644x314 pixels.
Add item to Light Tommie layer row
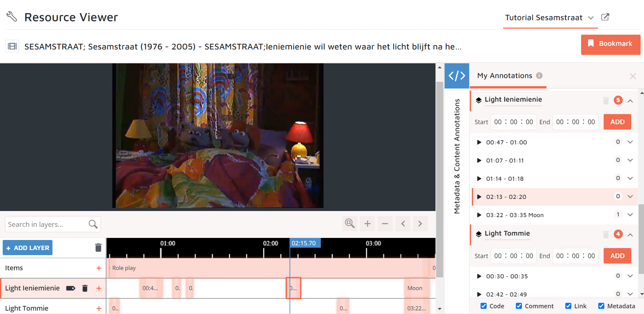click(99, 308)
